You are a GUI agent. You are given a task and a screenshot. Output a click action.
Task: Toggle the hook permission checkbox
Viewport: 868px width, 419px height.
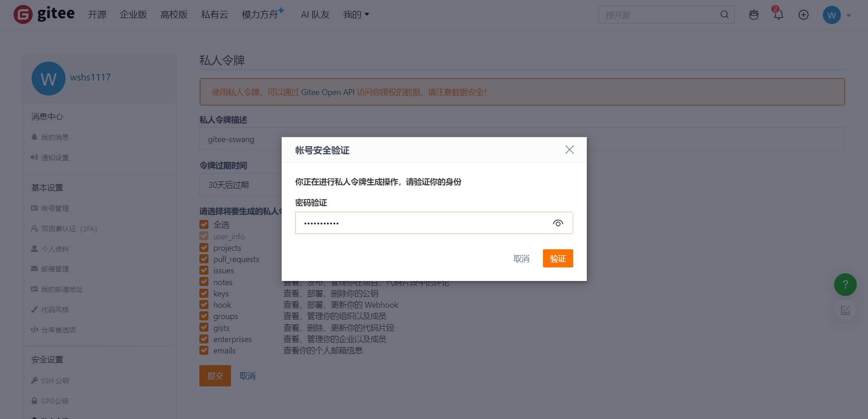pyautogui.click(x=204, y=305)
